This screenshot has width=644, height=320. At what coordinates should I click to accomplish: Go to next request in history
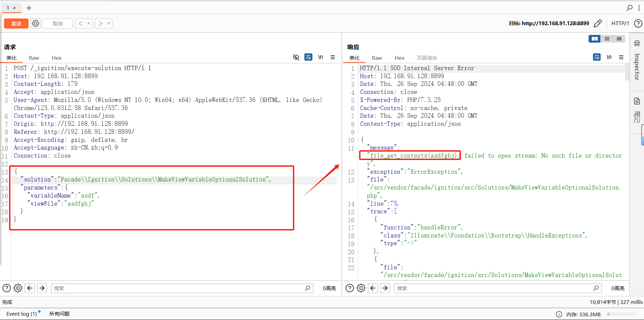pyautogui.click(x=100, y=23)
